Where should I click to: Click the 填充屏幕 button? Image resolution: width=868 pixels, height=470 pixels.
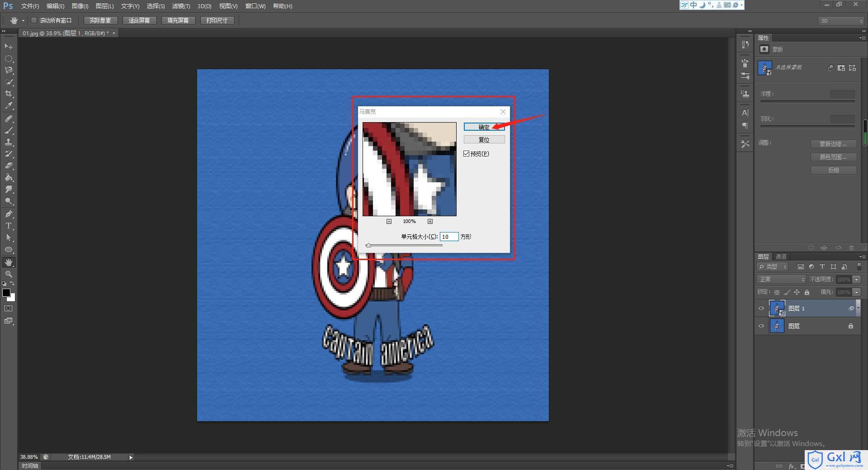click(x=178, y=20)
